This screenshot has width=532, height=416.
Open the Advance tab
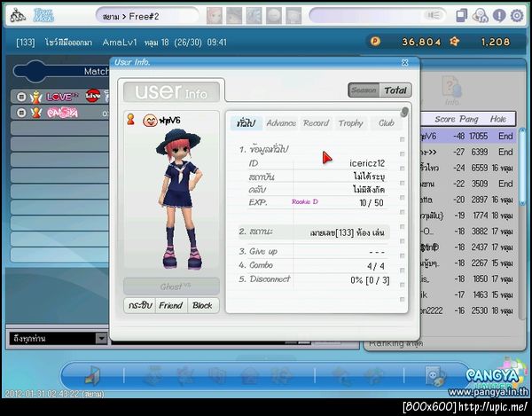[281, 123]
